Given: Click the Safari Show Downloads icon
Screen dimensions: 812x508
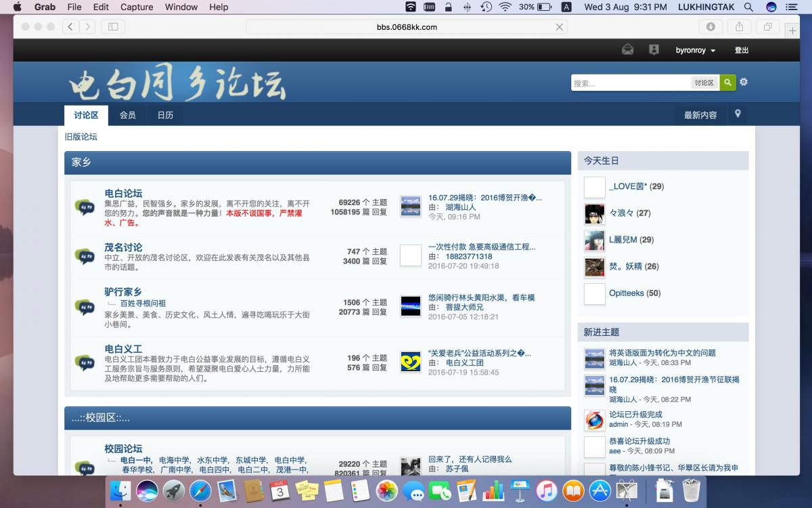Looking at the screenshot, I should point(710,27).
